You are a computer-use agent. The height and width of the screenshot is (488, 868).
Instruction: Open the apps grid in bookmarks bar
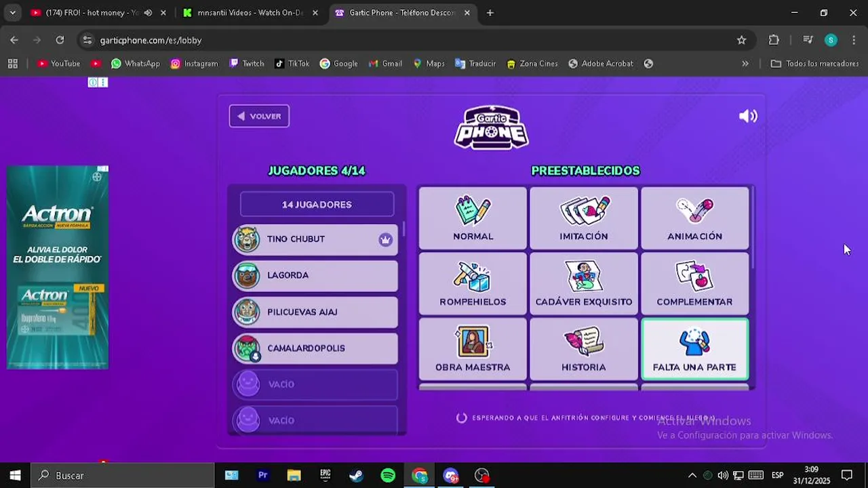[x=12, y=63]
